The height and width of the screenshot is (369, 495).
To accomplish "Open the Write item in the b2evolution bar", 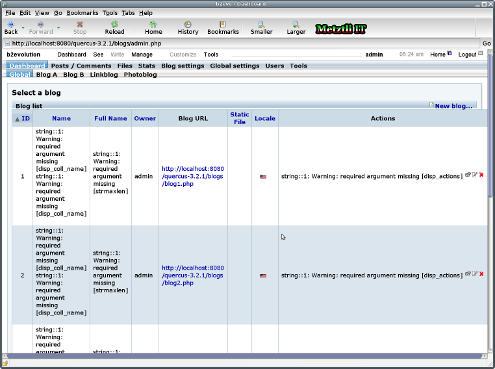I will (117, 54).
